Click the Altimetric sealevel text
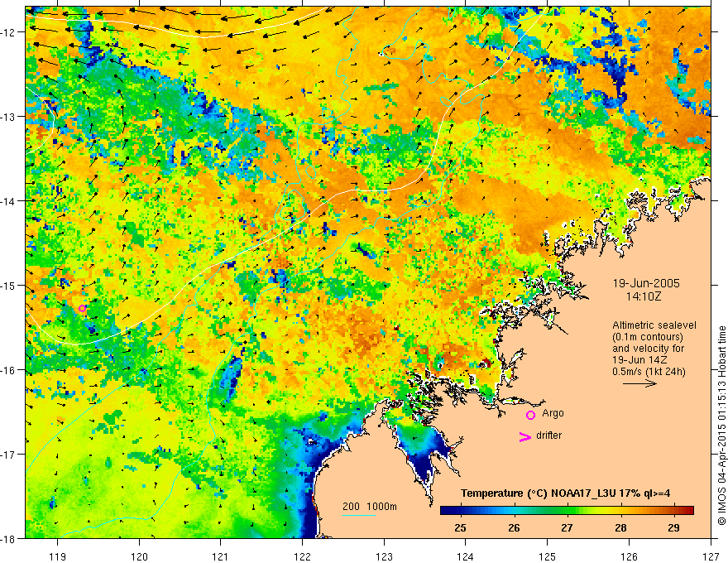 [x=654, y=325]
